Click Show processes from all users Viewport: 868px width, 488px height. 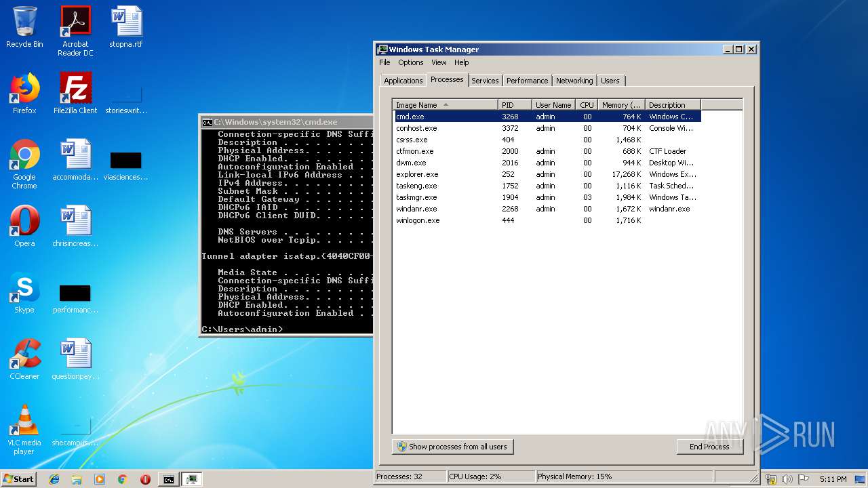pos(453,447)
